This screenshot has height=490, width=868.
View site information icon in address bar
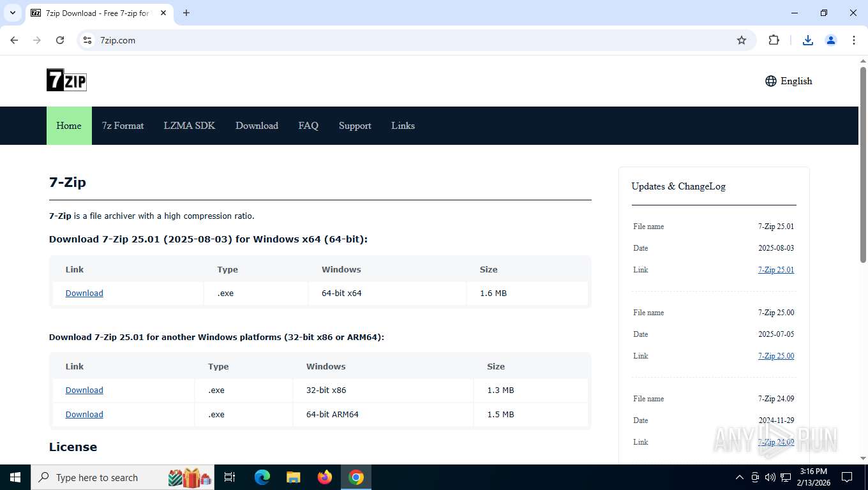88,40
